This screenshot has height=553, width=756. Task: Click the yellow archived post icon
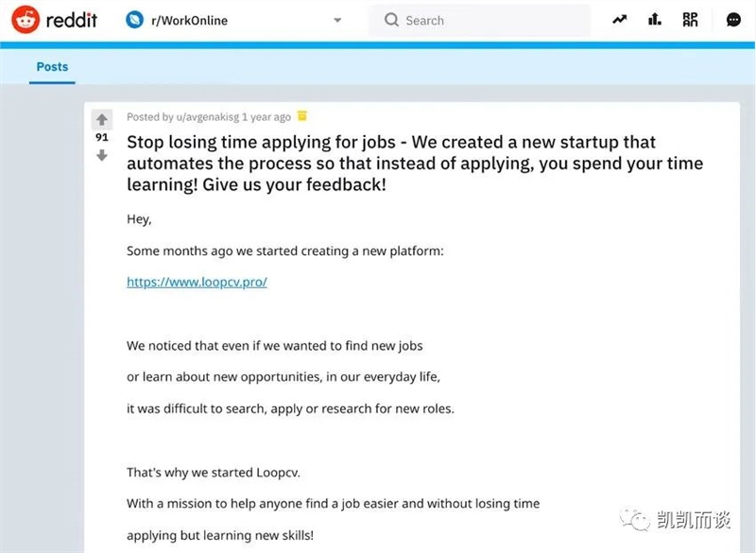302,115
